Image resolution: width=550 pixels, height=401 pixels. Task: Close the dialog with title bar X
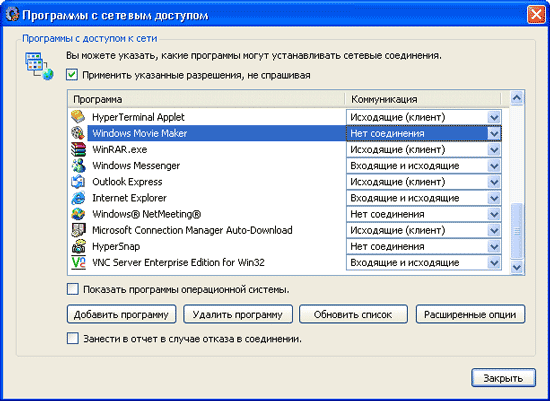click(536, 15)
